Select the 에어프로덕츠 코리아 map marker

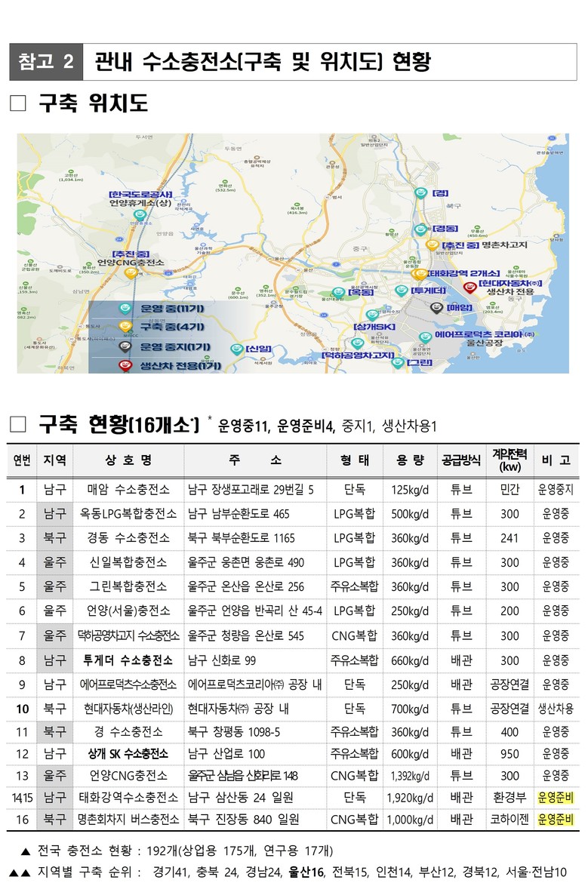423,337
